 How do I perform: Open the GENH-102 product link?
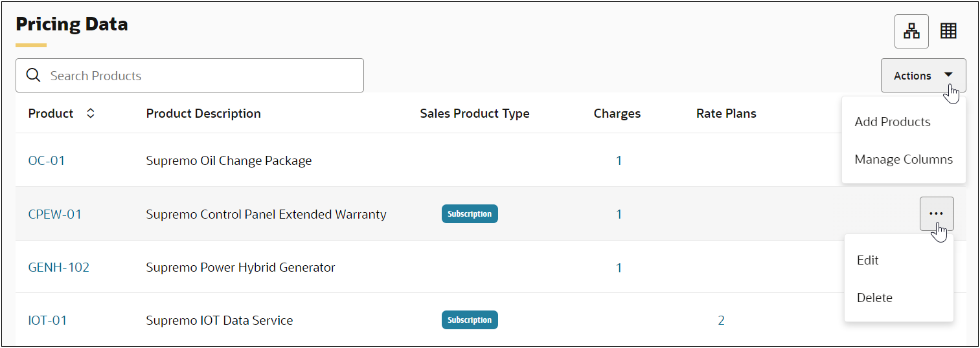coord(59,267)
